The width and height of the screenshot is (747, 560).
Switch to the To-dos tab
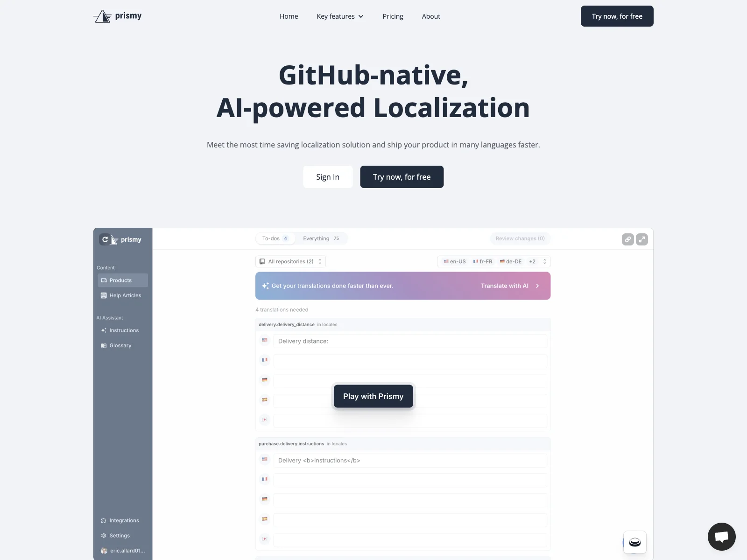coord(275,238)
